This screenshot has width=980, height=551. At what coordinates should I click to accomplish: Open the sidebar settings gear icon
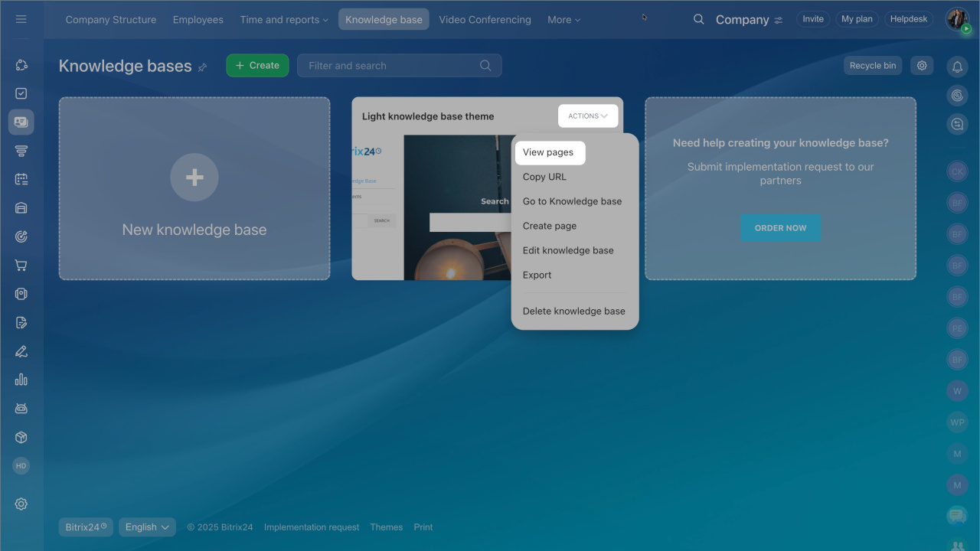click(x=21, y=504)
